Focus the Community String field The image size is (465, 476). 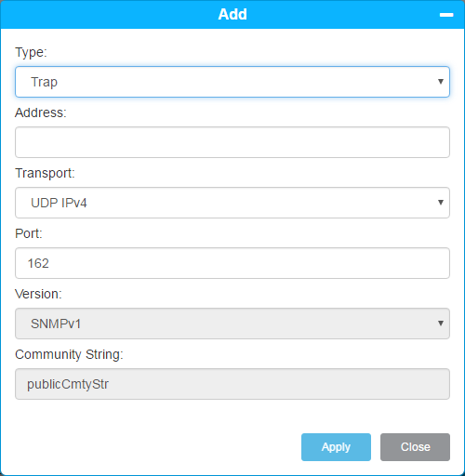pyautogui.click(x=232, y=384)
